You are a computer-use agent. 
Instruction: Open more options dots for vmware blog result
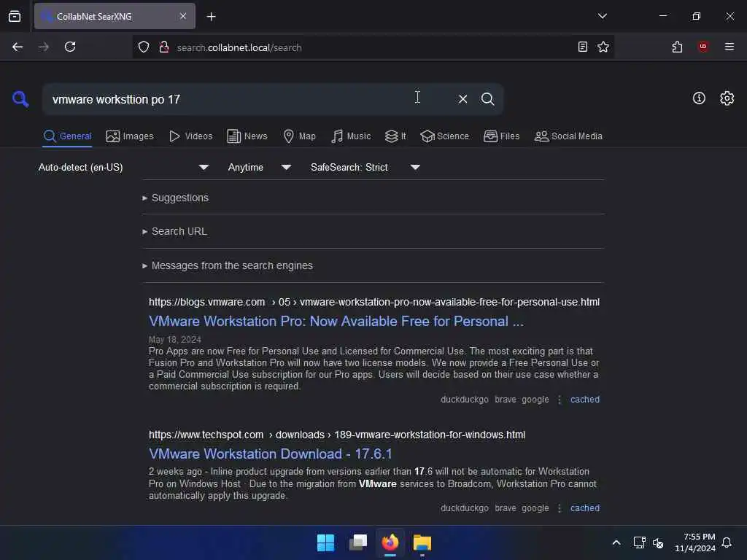click(x=560, y=400)
